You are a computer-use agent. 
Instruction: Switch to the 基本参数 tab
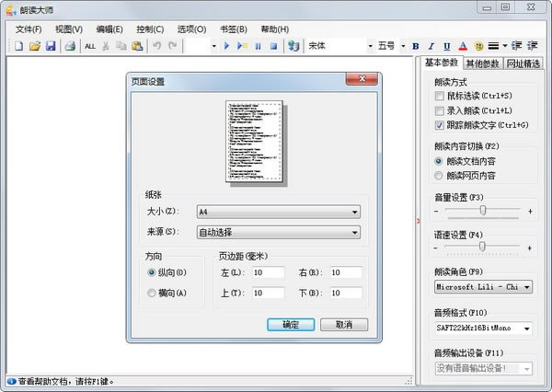[x=442, y=63]
